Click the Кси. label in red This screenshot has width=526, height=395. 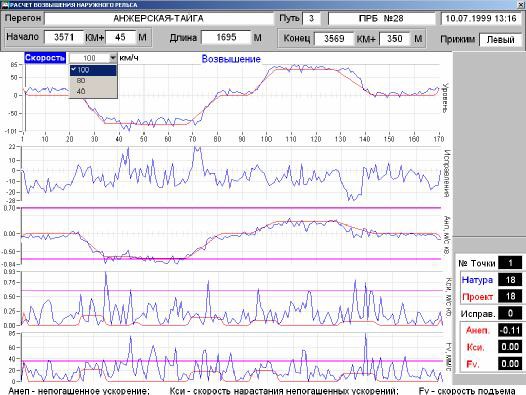tap(475, 347)
